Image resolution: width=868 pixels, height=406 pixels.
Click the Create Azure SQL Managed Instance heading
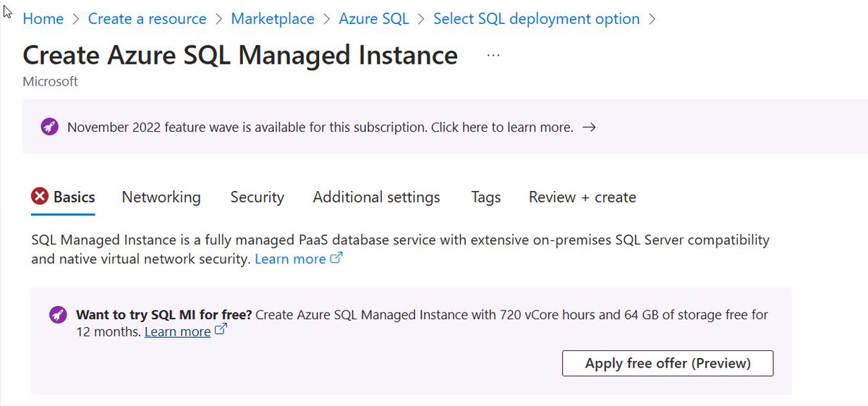(240, 55)
